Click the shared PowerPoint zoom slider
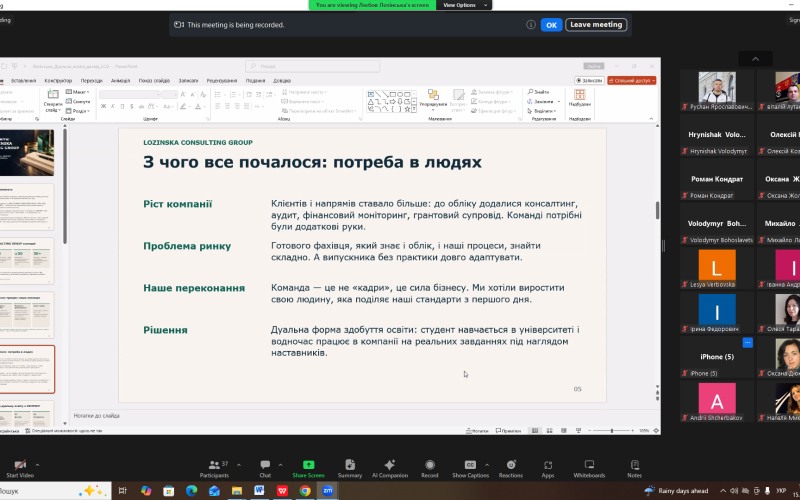The image size is (800, 500). tap(612, 431)
